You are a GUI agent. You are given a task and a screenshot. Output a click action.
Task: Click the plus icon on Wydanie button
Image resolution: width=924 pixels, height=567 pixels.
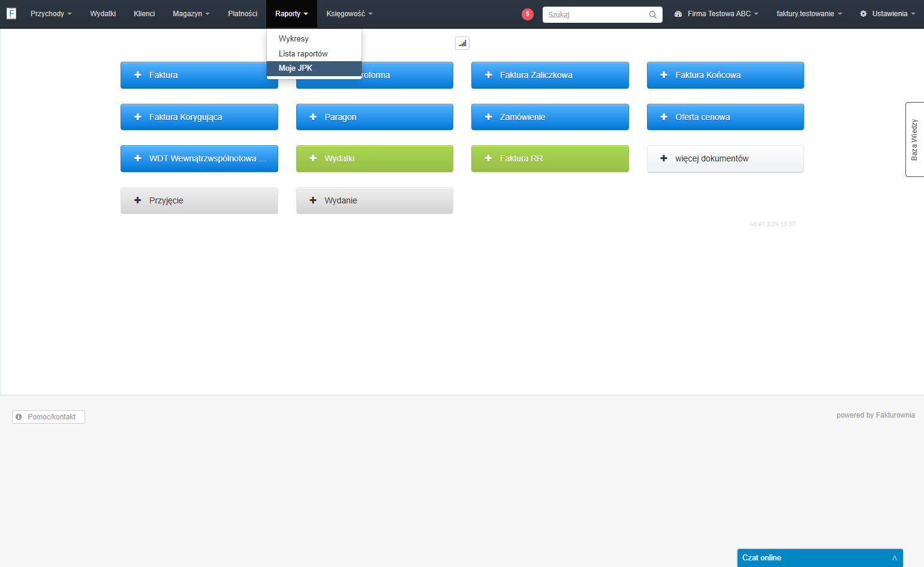(x=313, y=200)
